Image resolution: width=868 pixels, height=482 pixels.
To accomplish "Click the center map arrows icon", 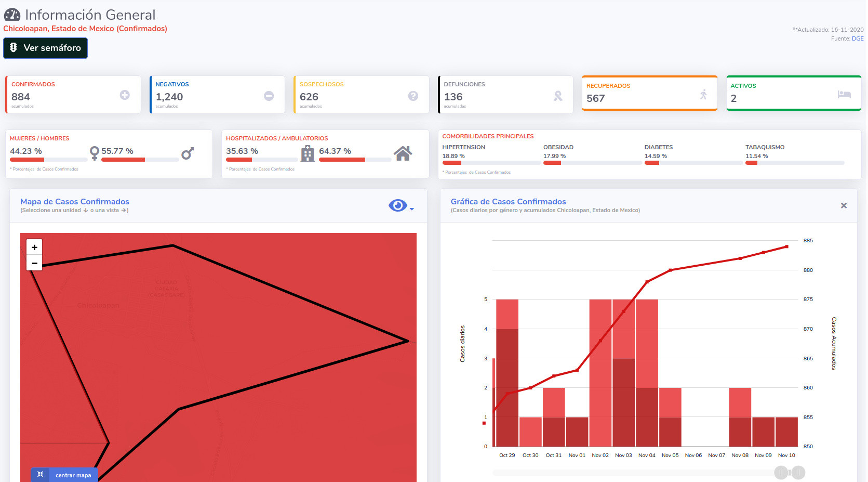I will [x=40, y=474].
